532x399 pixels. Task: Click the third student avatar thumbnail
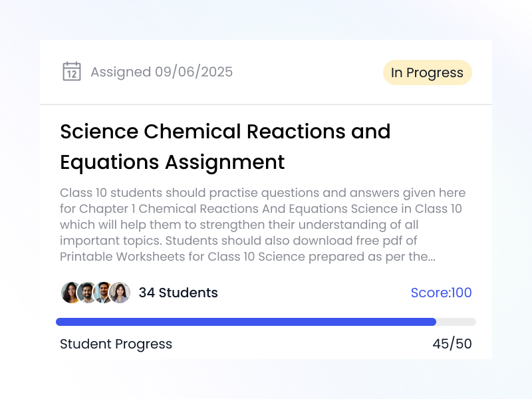click(x=102, y=293)
